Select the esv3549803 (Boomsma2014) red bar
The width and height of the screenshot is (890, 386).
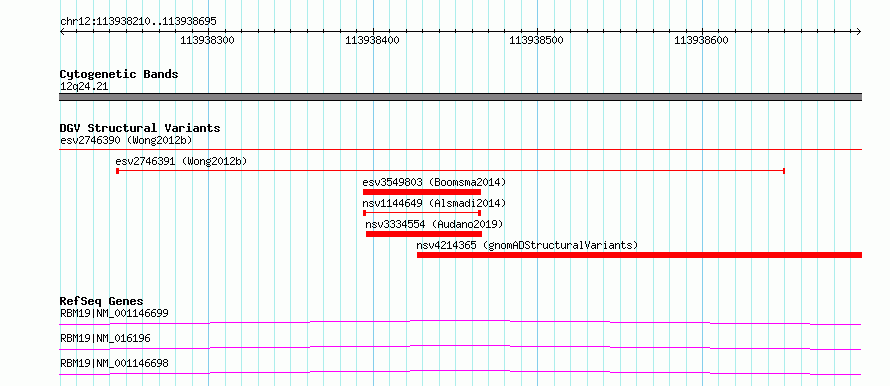click(x=422, y=192)
